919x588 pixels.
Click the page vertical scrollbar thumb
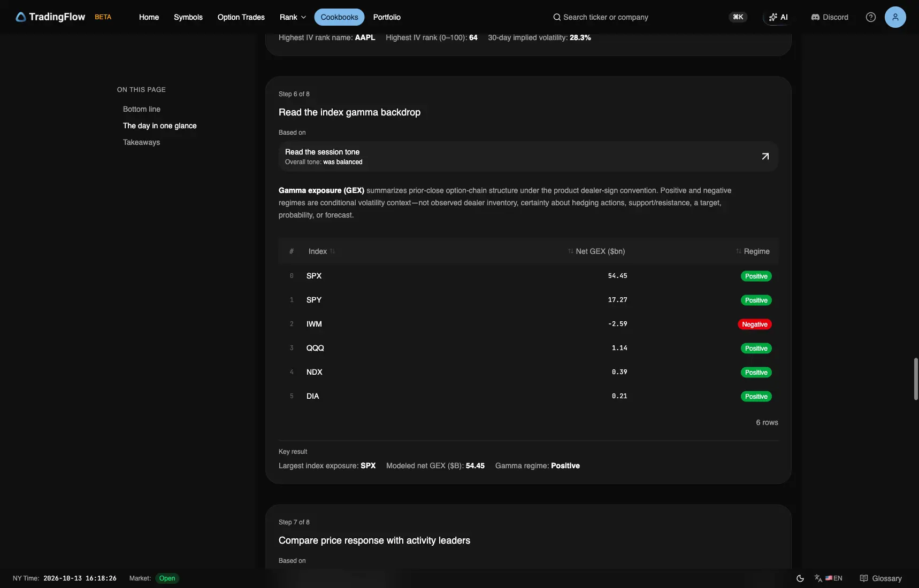pyautogui.click(x=915, y=379)
